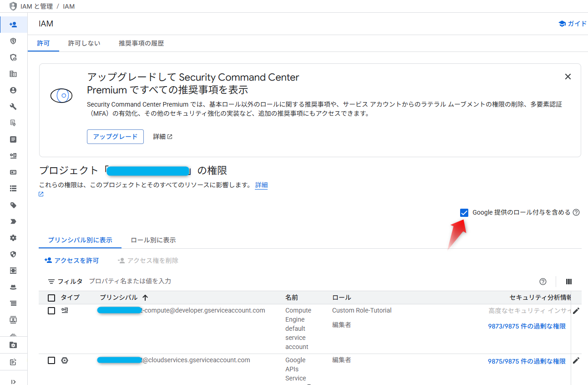The height and width of the screenshot is (385, 588).
Task: Click the document search analyzer sidebar icon
Action: 13,123
